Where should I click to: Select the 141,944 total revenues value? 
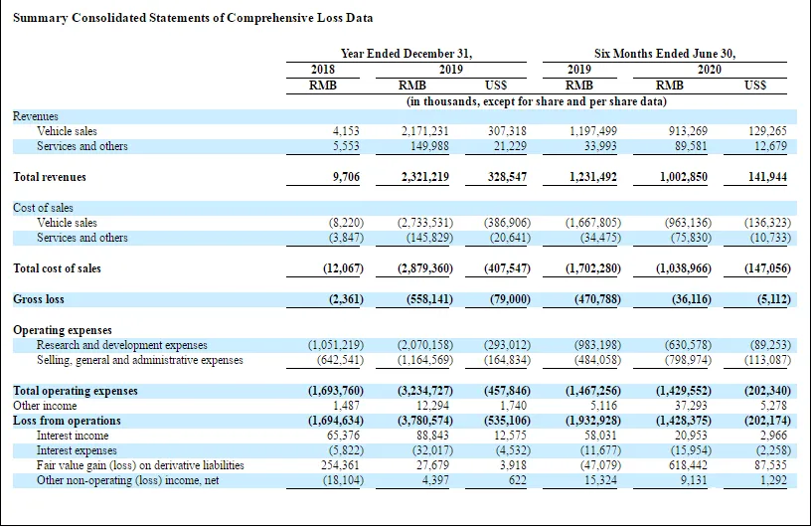(767, 177)
